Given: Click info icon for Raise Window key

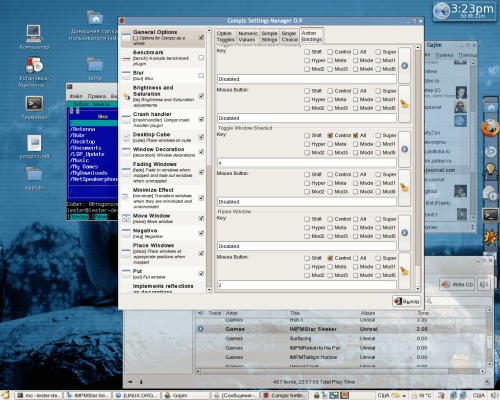Looking at the screenshot, I should (404, 233).
